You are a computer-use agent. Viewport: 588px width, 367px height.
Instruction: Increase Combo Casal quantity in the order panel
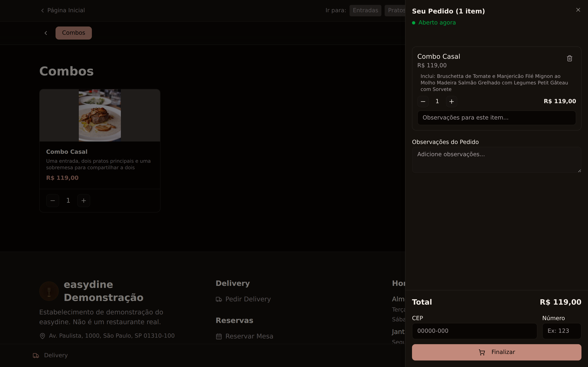pos(451,102)
